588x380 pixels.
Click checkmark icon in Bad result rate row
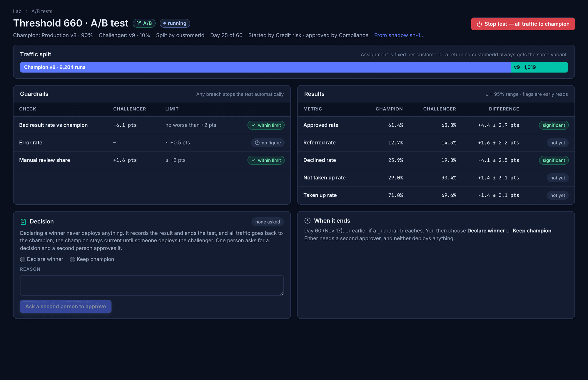point(253,125)
